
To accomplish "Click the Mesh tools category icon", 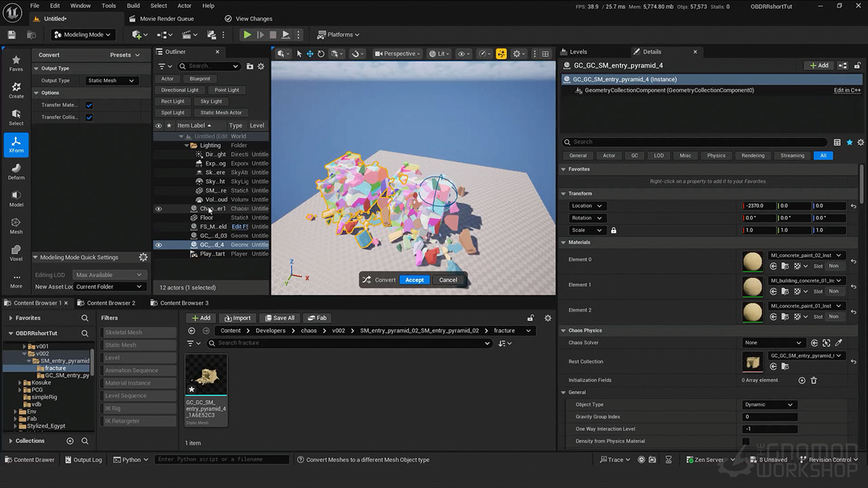I will (16, 226).
